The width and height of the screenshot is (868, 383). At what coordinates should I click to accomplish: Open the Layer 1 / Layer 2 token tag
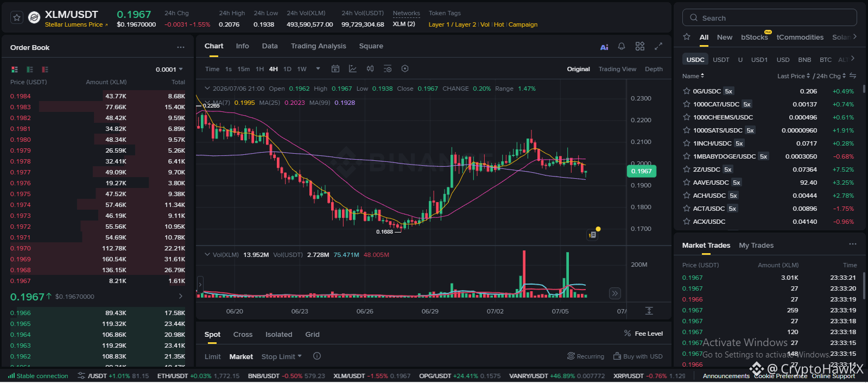(452, 24)
